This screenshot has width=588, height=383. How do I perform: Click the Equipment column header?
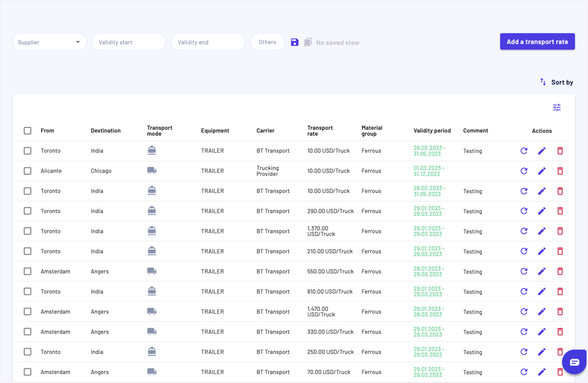[x=215, y=130]
